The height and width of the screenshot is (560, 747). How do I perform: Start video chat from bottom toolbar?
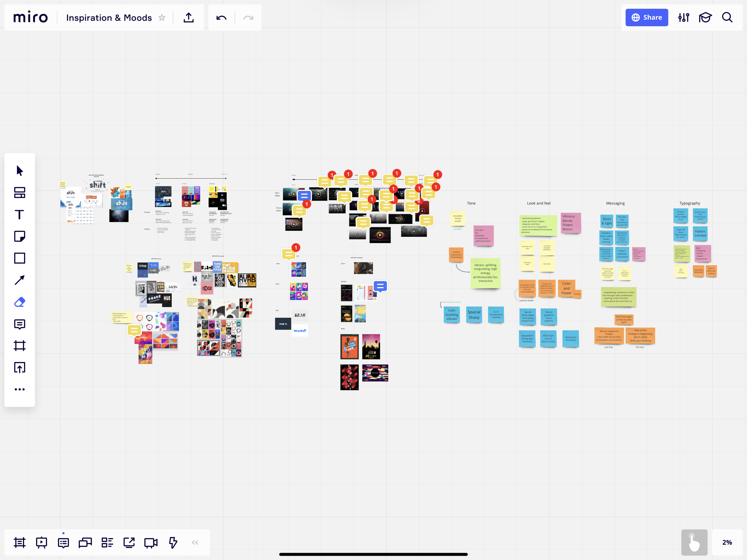click(x=151, y=542)
